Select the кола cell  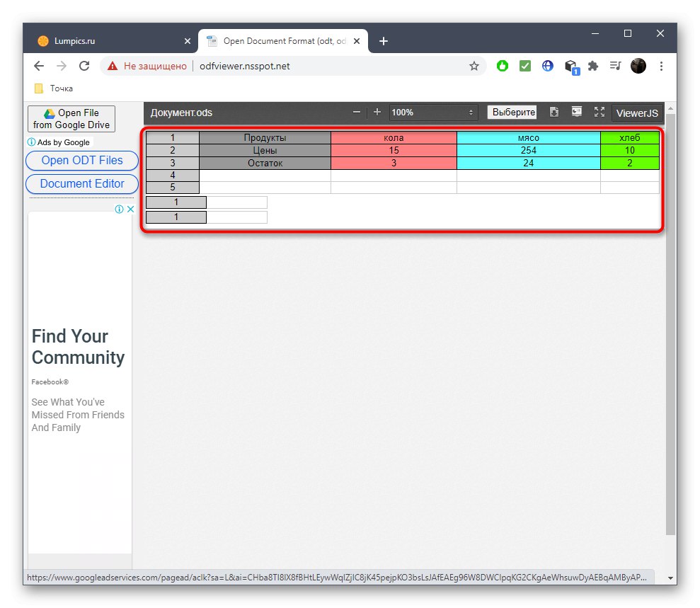coord(394,138)
